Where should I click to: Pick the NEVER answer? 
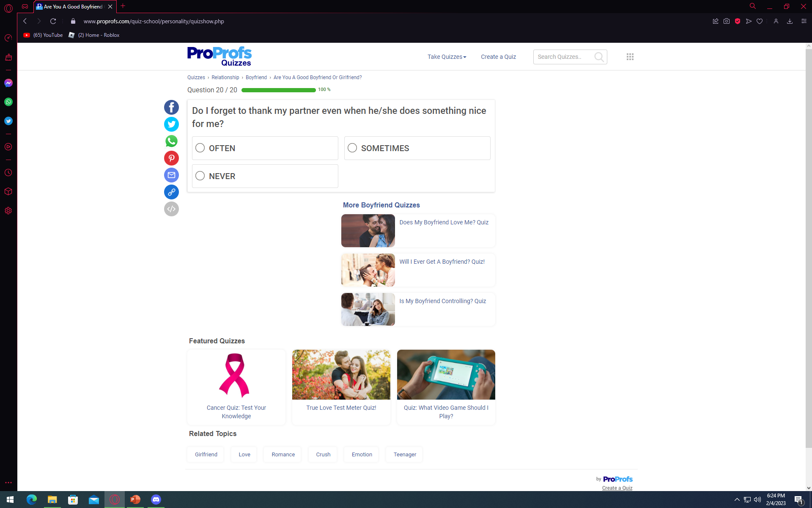[200, 176]
